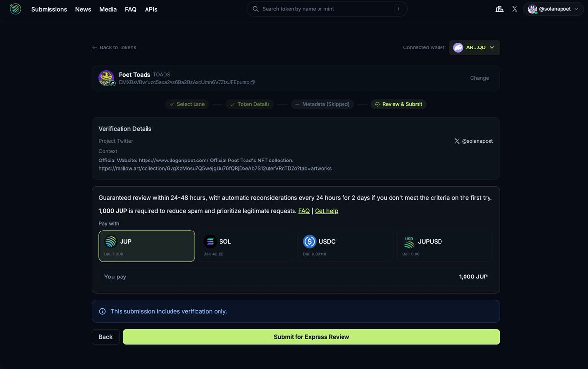Click the '1,000 JUP' You pay amount
This screenshot has width=588, height=369.
[x=473, y=277]
